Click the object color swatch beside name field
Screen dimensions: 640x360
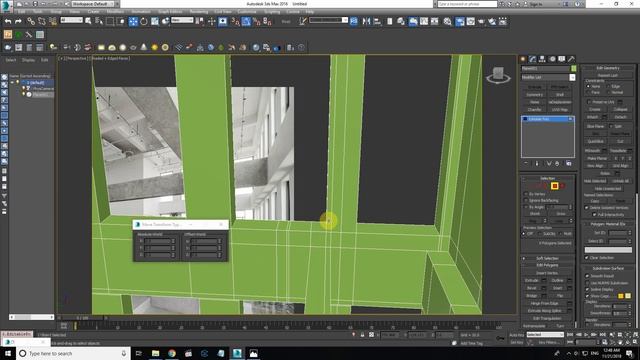coord(573,69)
